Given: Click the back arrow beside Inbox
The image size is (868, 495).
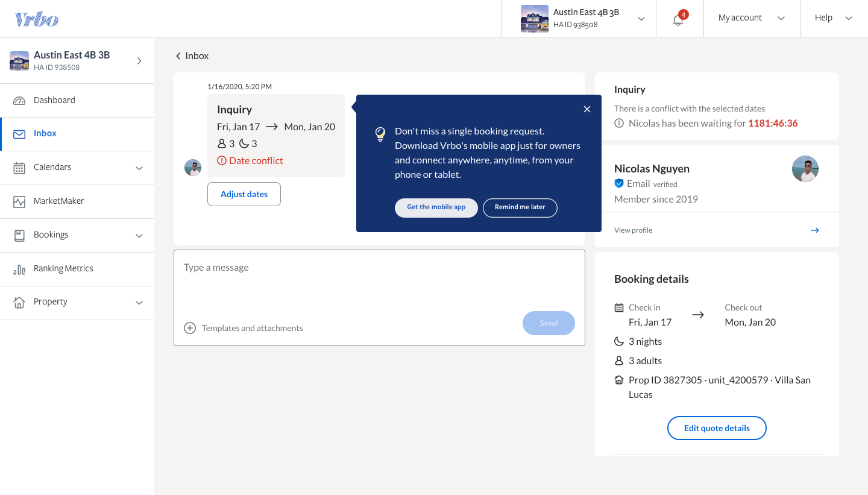Looking at the screenshot, I should click(x=178, y=56).
